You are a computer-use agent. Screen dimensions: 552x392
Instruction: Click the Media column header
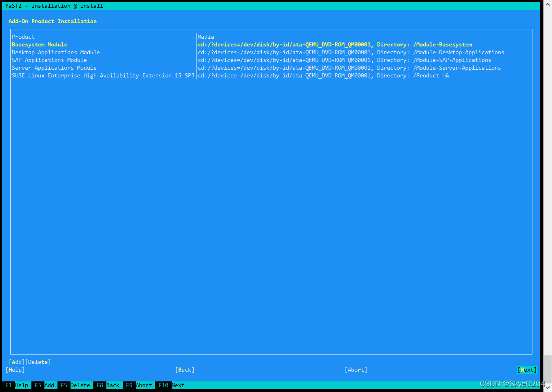[x=206, y=37]
